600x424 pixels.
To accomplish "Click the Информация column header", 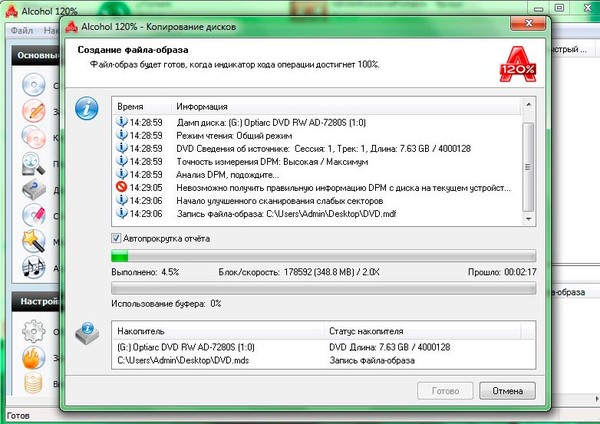I will tap(346, 106).
